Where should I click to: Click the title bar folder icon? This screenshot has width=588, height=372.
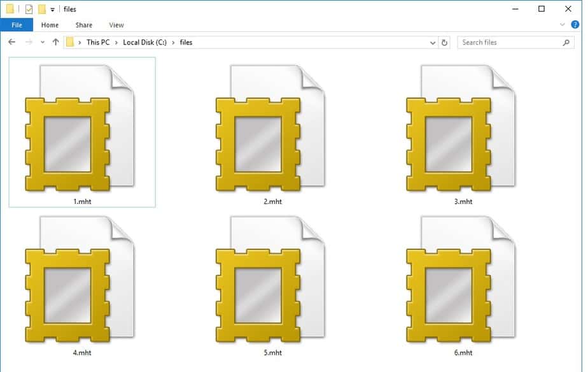click(x=10, y=9)
